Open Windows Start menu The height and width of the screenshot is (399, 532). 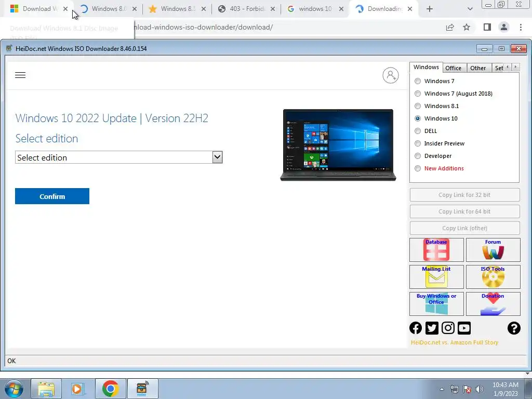coord(14,389)
